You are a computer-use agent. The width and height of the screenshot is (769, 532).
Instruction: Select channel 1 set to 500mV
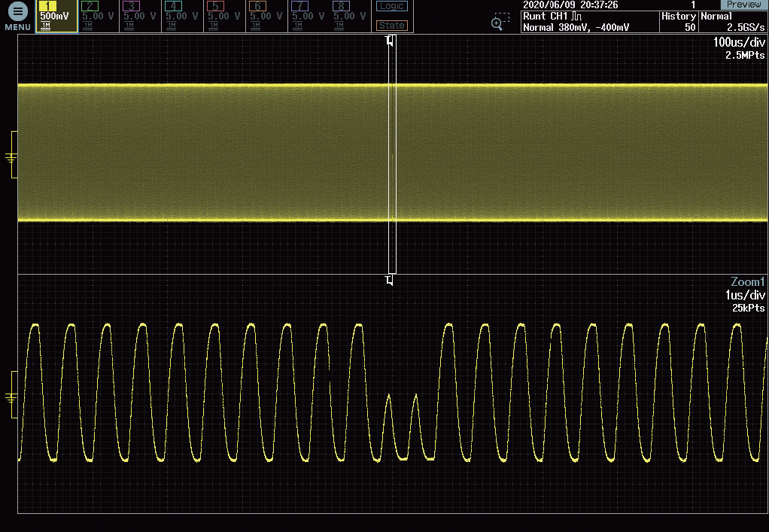coord(56,17)
